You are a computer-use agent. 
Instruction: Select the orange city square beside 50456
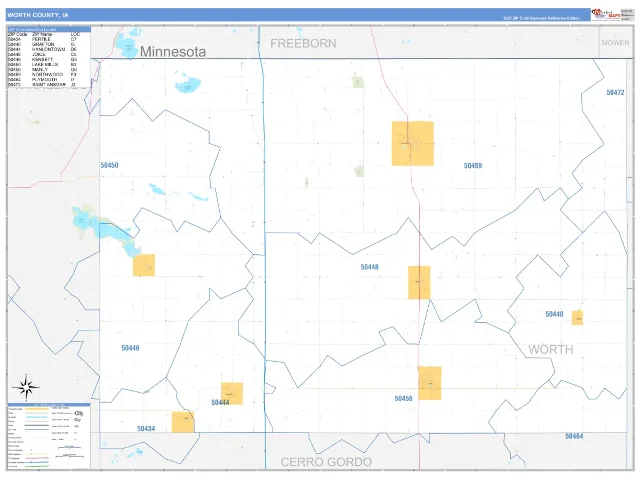click(x=430, y=383)
